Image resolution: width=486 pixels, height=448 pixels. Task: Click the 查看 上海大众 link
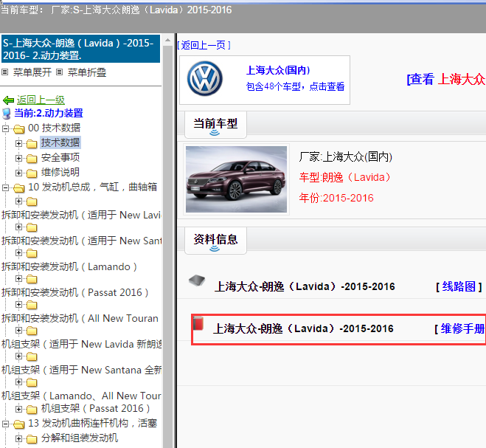pyautogui.click(x=445, y=79)
